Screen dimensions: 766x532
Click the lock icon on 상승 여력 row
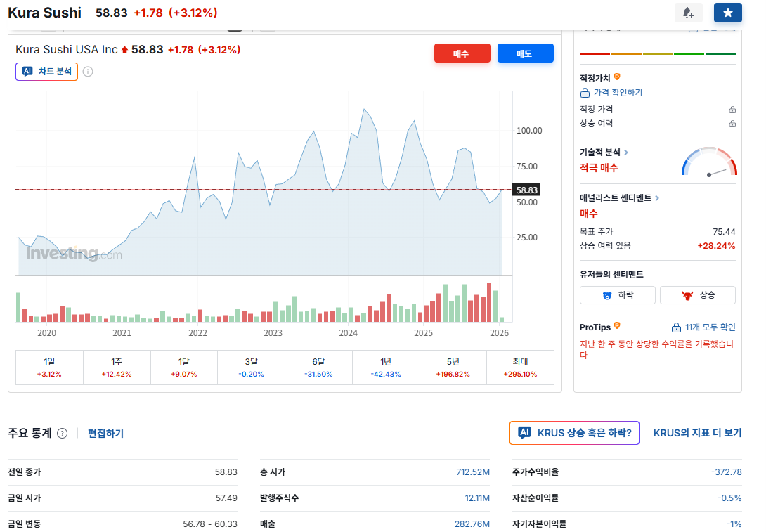tap(732, 124)
